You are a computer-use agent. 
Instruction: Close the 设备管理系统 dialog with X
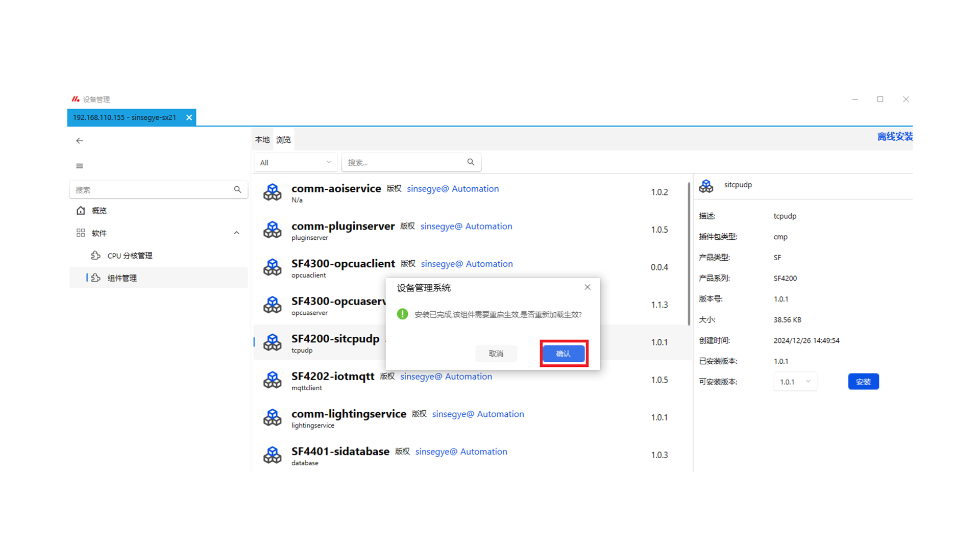tap(587, 287)
